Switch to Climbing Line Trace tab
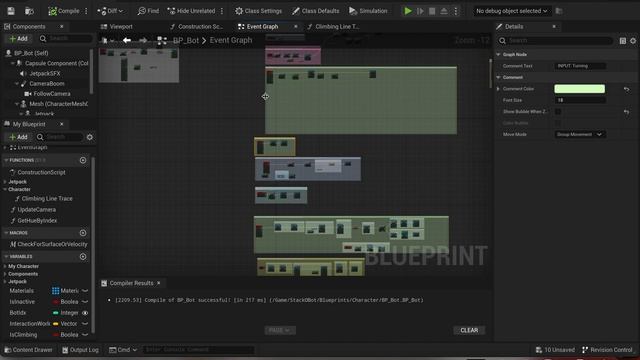Screen dimensions: 640x360 coord(333,27)
